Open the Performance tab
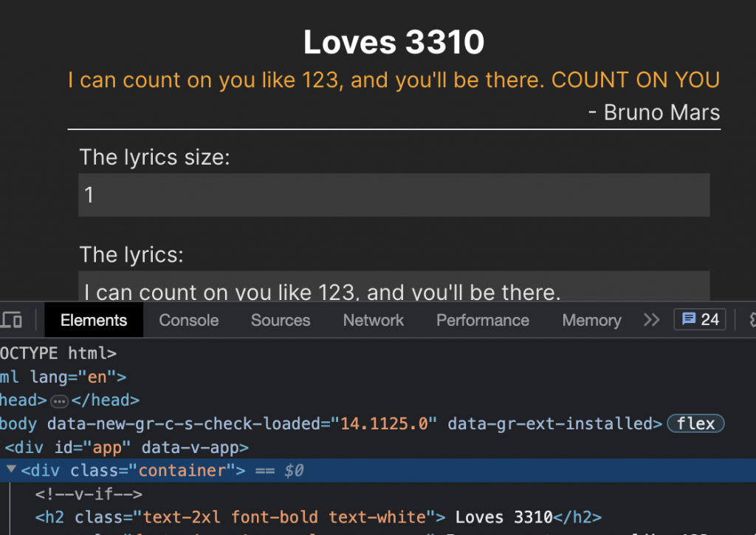The height and width of the screenshot is (535, 756). click(x=483, y=320)
